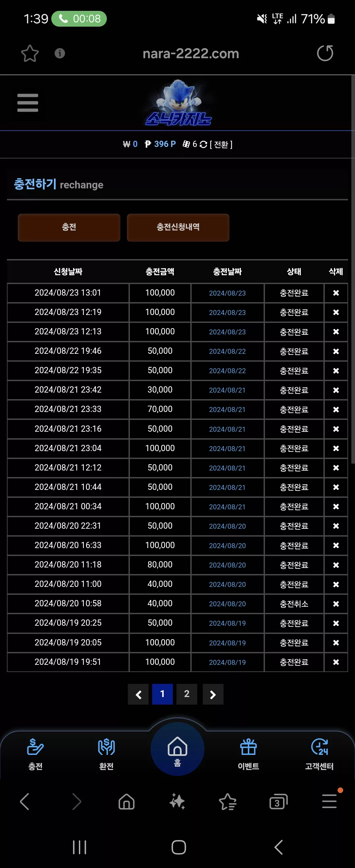Bookmark the page with the star icon
Screen dimensions: 355x868
click(30, 53)
